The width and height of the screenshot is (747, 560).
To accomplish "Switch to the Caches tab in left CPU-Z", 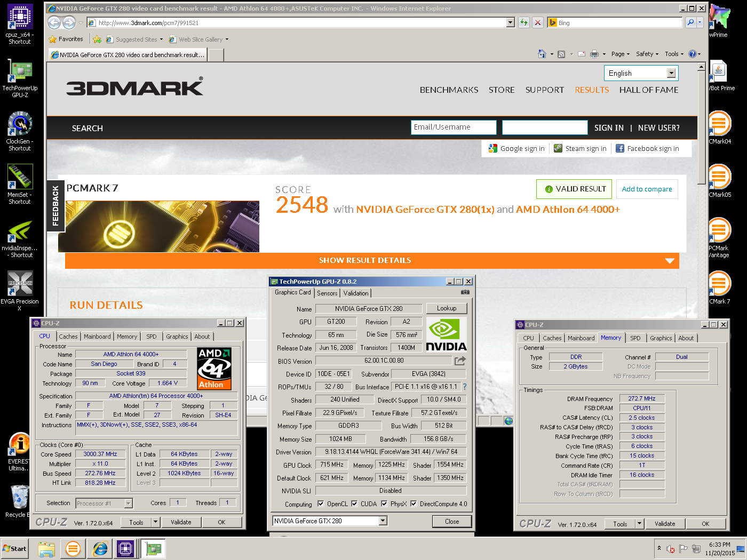I will pyautogui.click(x=68, y=337).
